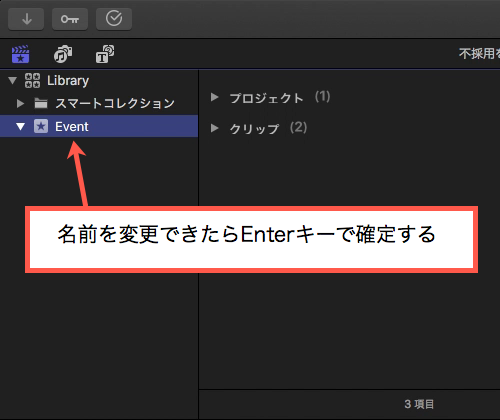Viewport: 500px width, 420px height.
Task: Click the プロジェクト (1) heading text
Action: [280, 97]
